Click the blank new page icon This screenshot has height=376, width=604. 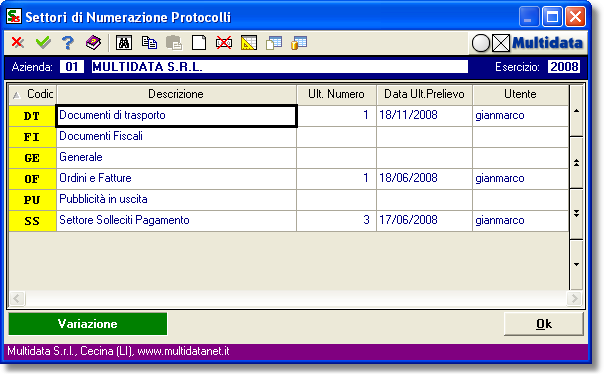[x=199, y=43]
